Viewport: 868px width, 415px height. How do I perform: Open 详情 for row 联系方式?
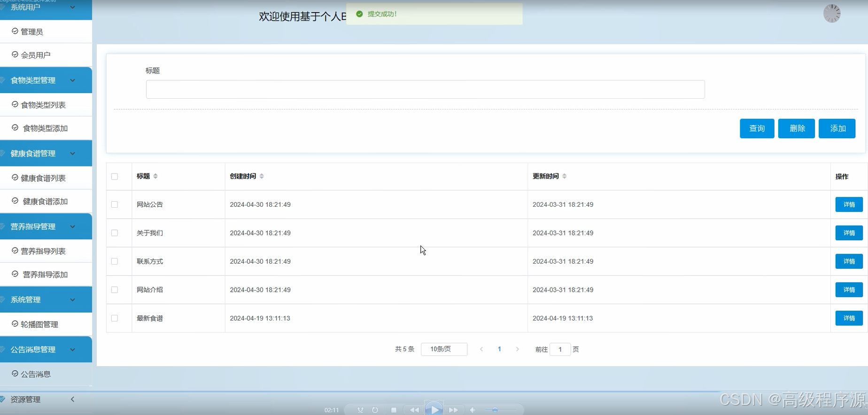(x=849, y=261)
